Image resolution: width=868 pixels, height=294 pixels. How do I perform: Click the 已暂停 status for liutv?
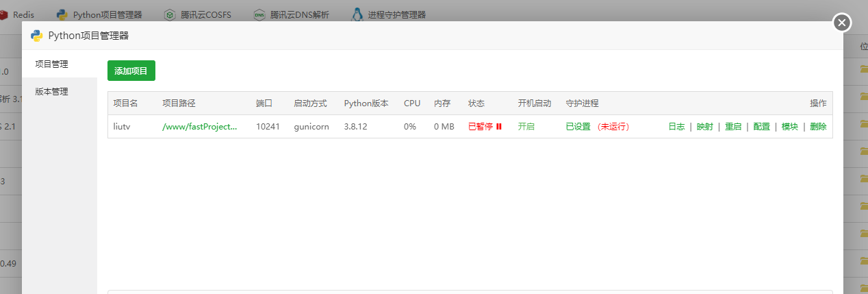click(x=481, y=127)
